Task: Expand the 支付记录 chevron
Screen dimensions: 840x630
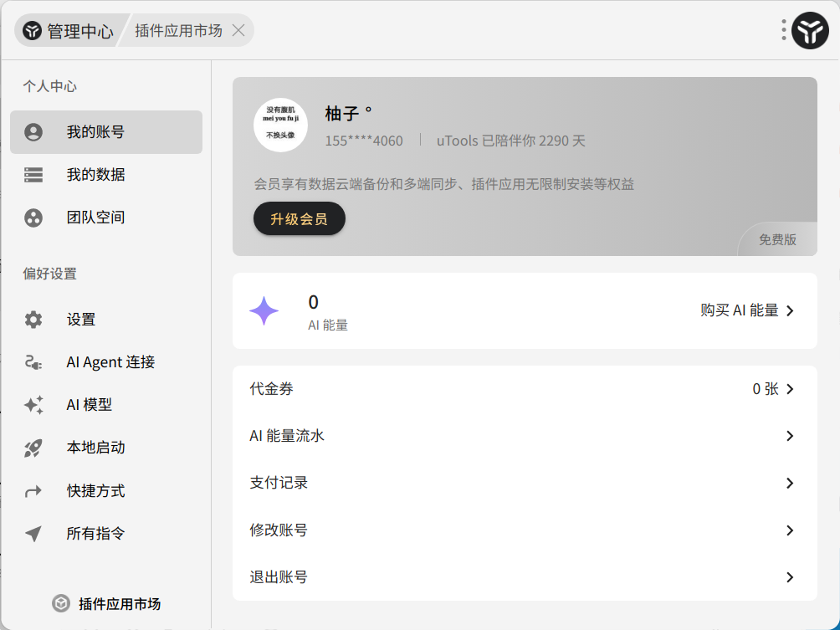Action: pos(790,484)
